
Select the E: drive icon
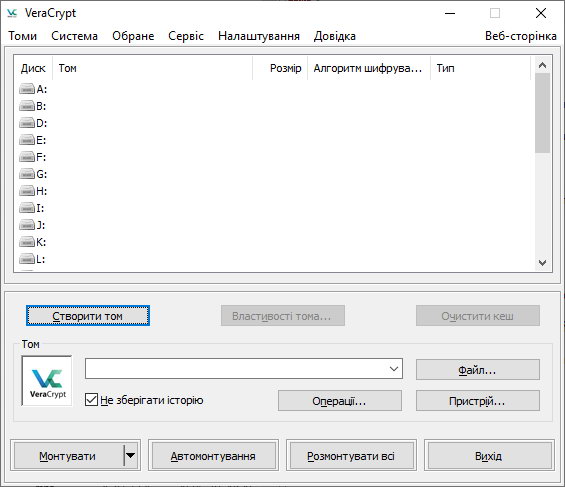[27, 140]
